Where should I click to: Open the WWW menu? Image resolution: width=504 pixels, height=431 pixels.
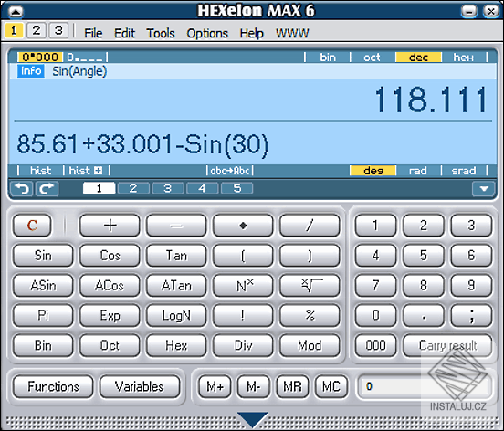coord(292,33)
